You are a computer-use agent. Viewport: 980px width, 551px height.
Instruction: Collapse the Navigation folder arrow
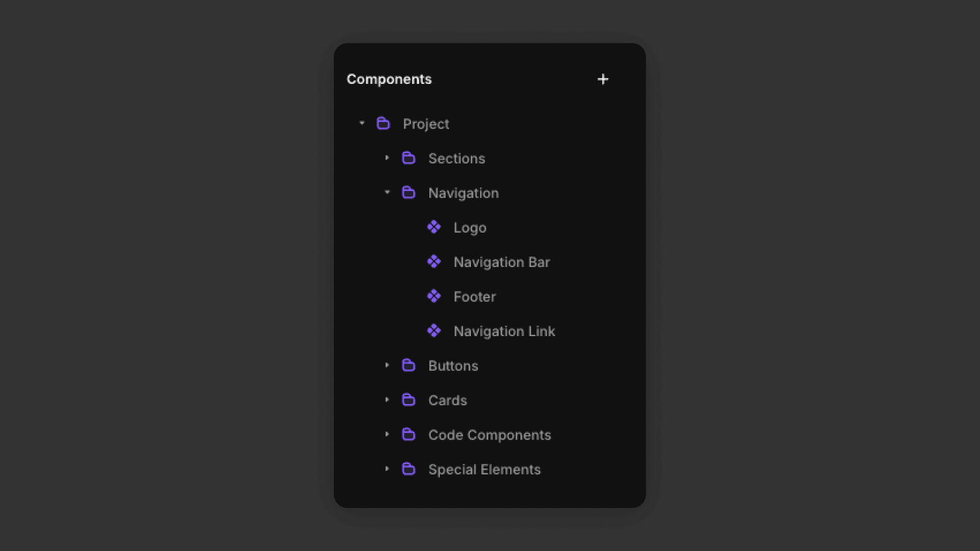[387, 192]
